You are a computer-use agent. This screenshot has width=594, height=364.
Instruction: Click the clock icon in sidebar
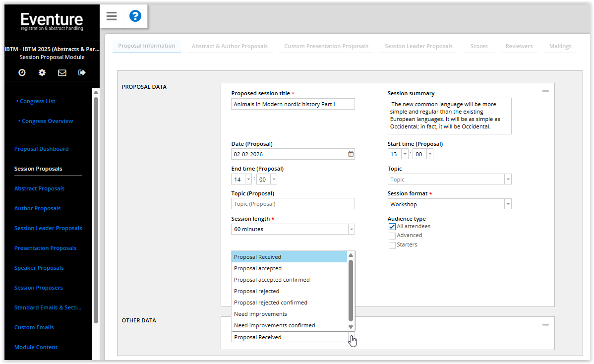point(22,73)
